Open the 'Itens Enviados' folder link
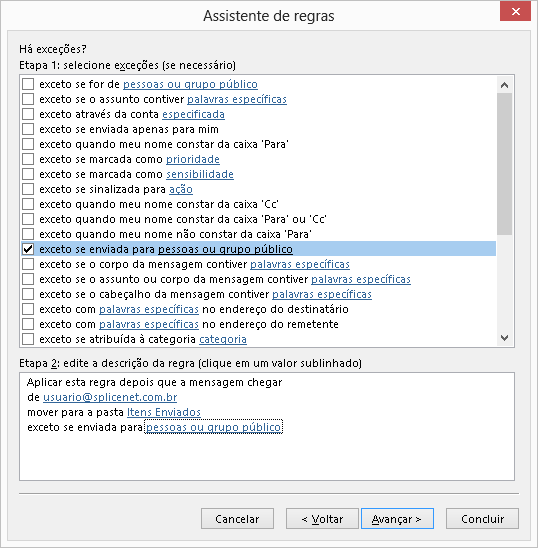538x548 pixels. pyautogui.click(x=164, y=412)
